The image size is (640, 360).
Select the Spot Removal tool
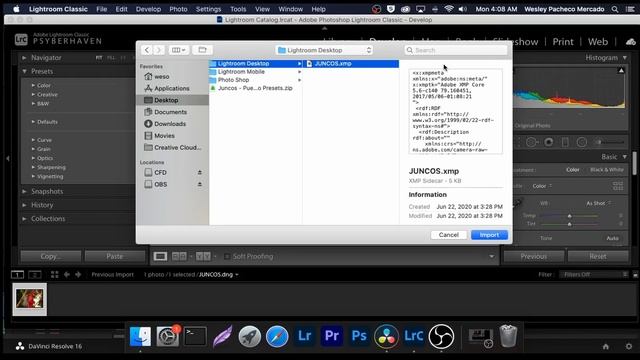pyautogui.click(x=531, y=142)
